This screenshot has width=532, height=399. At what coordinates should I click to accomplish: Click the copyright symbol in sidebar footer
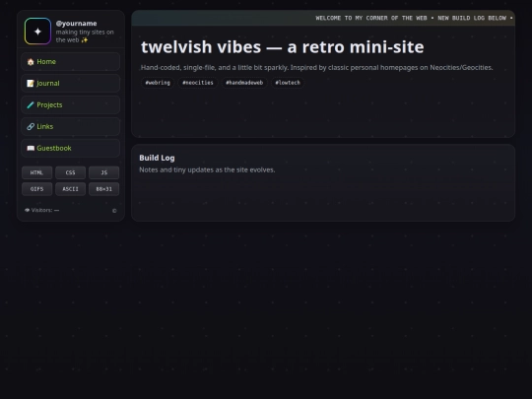[x=114, y=211]
